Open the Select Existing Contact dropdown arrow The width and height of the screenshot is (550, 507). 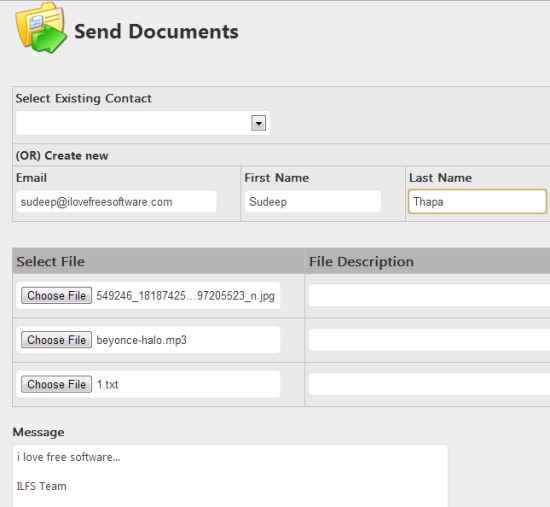(x=259, y=123)
